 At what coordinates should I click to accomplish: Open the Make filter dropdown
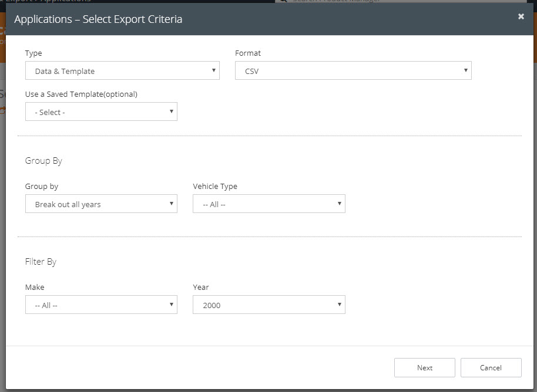point(101,305)
